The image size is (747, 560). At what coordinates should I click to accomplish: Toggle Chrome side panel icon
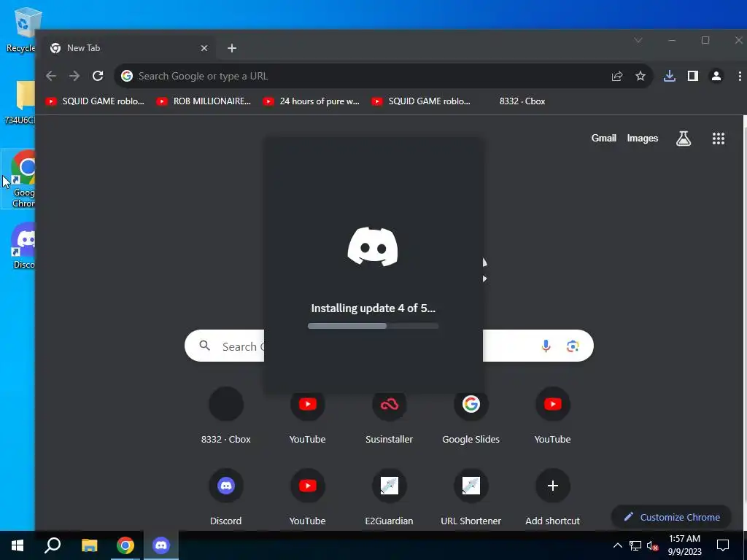click(693, 76)
